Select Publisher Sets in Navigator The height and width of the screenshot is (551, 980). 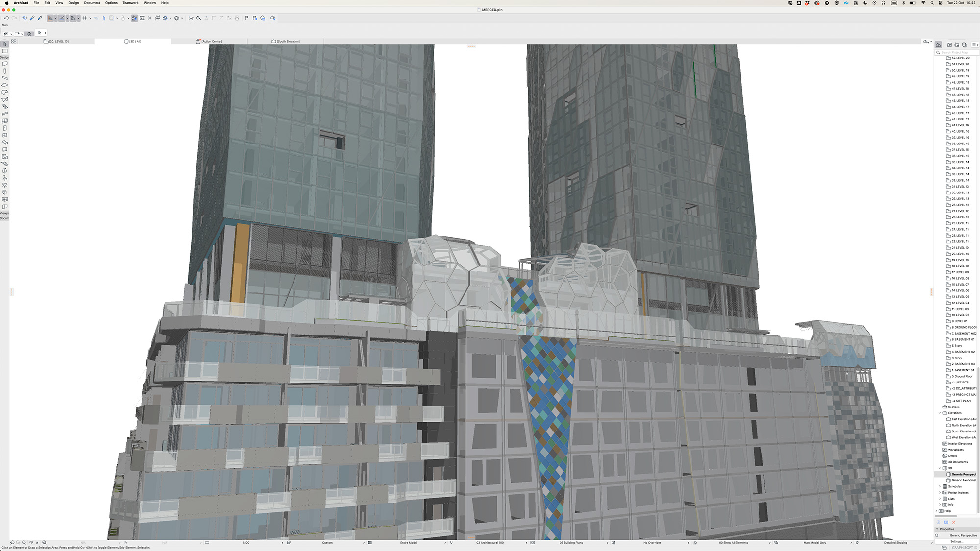(x=964, y=45)
